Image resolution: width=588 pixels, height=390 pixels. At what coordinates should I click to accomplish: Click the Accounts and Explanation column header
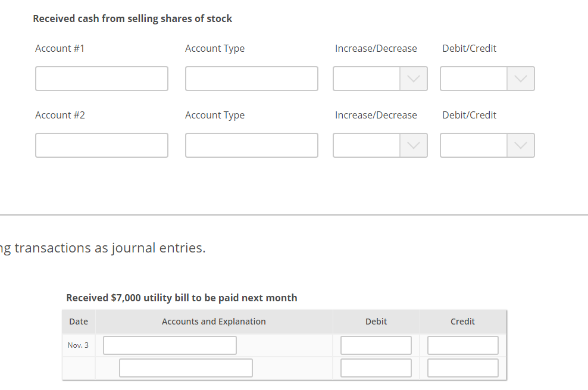coord(213,322)
